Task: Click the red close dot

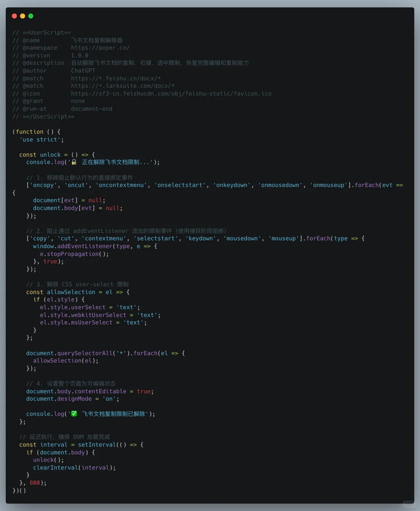Action: pos(14,16)
